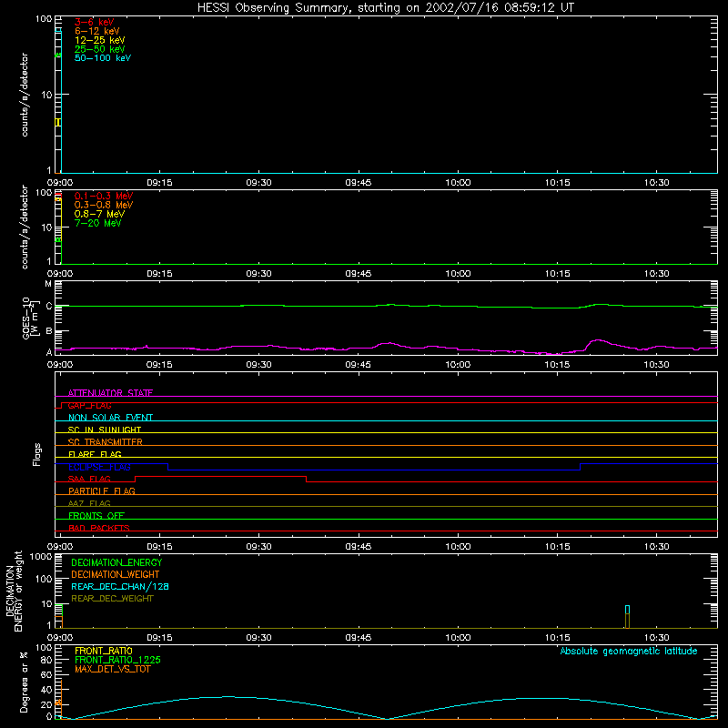Click the Degrees or % axis title

tap(24, 682)
